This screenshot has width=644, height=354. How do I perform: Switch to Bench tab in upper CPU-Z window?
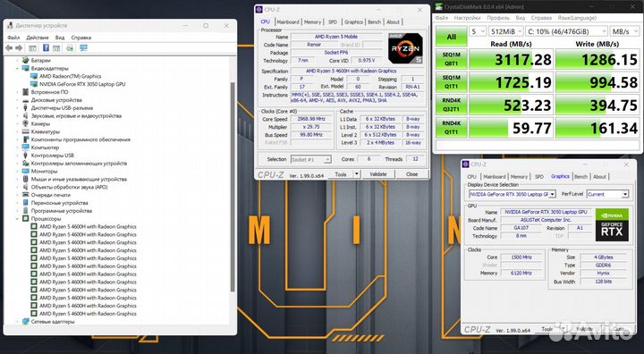pyautogui.click(x=374, y=22)
